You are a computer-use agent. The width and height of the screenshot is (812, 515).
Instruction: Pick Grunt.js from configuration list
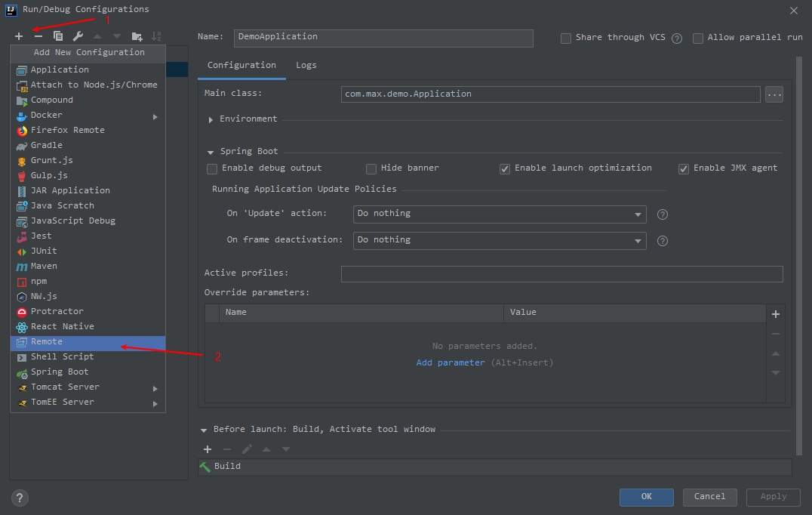(x=88, y=160)
